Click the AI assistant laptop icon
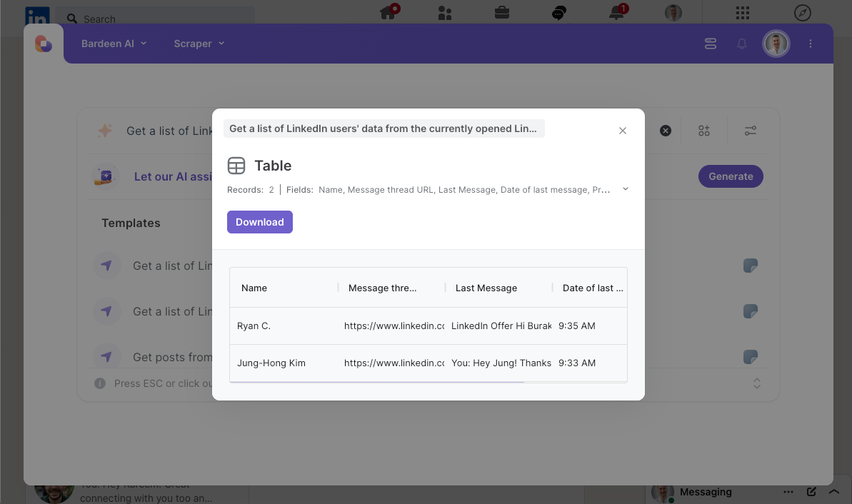852x504 pixels. coord(105,176)
